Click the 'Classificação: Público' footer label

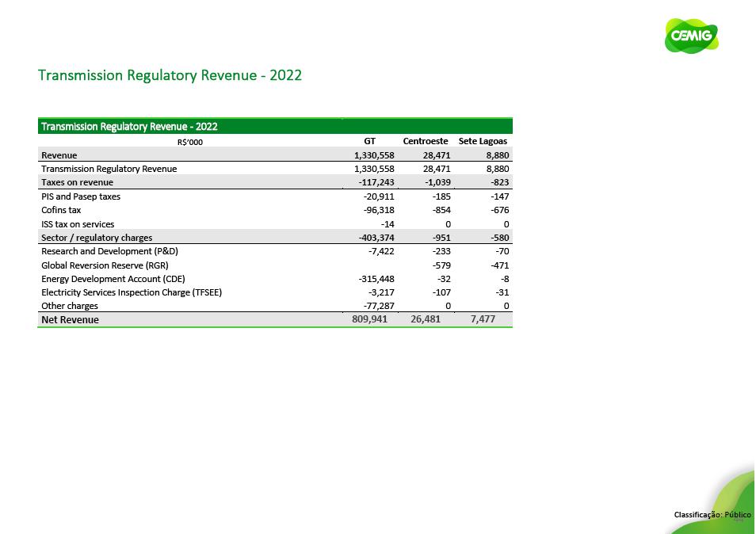[712, 515]
